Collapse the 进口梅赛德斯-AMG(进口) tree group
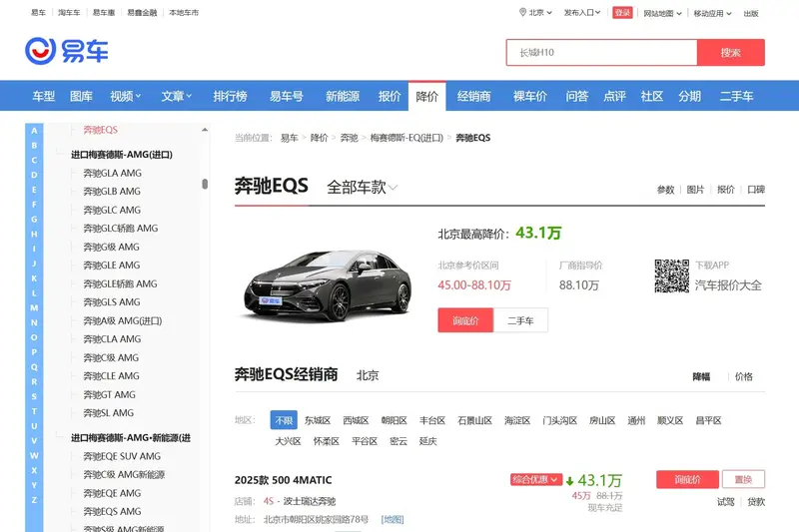This screenshot has height=532, width=799. [x=59, y=154]
